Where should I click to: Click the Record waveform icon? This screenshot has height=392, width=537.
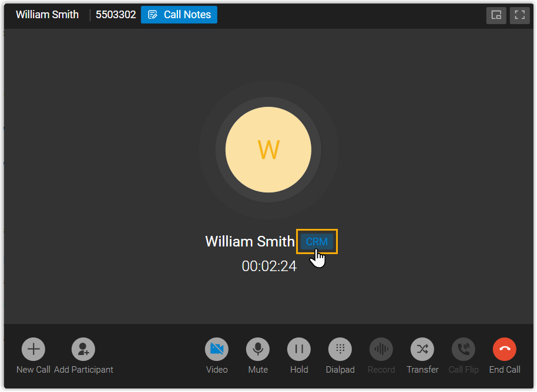pyautogui.click(x=381, y=349)
